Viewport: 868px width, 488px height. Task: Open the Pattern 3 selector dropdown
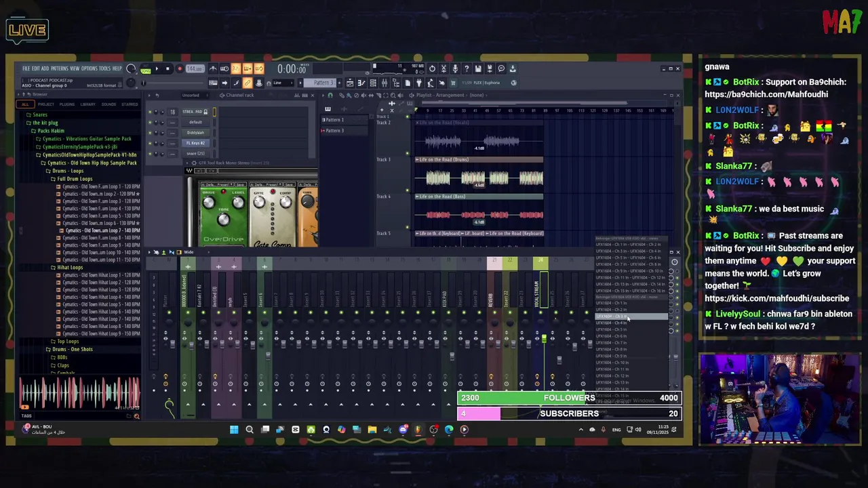320,83
